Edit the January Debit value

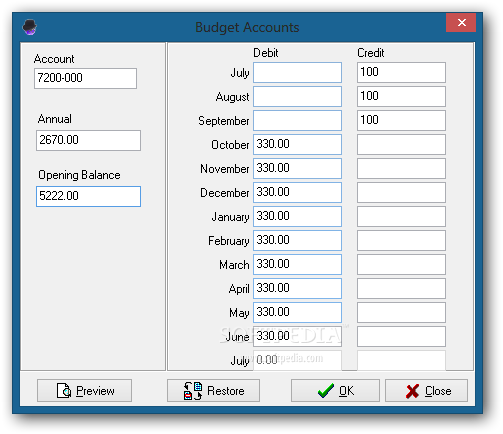[x=297, y=216]
